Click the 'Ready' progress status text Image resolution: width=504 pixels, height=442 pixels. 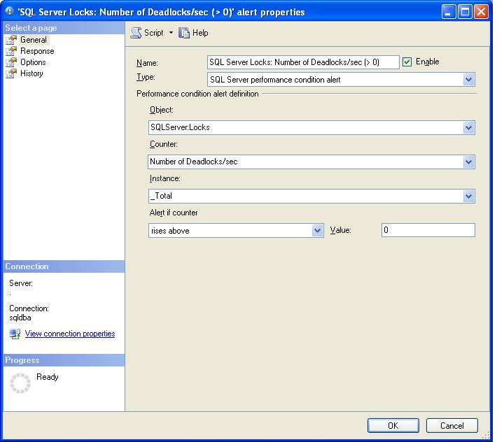(x=48, y=377)
